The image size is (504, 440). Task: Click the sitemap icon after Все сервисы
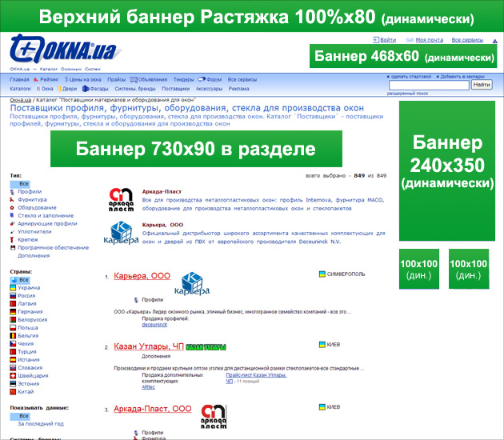click(495, 41)
